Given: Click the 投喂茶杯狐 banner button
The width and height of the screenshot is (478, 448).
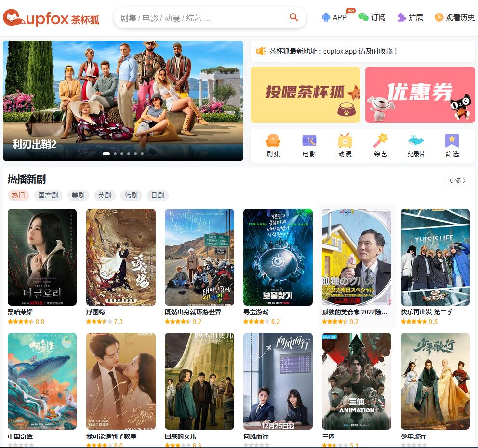Looking at the screenshot, I should [x=305, y=95].
